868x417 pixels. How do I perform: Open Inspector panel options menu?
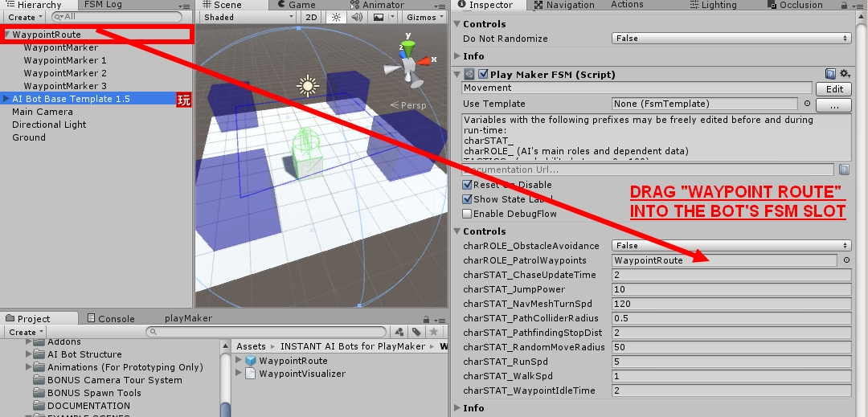[x=859, y=6]
